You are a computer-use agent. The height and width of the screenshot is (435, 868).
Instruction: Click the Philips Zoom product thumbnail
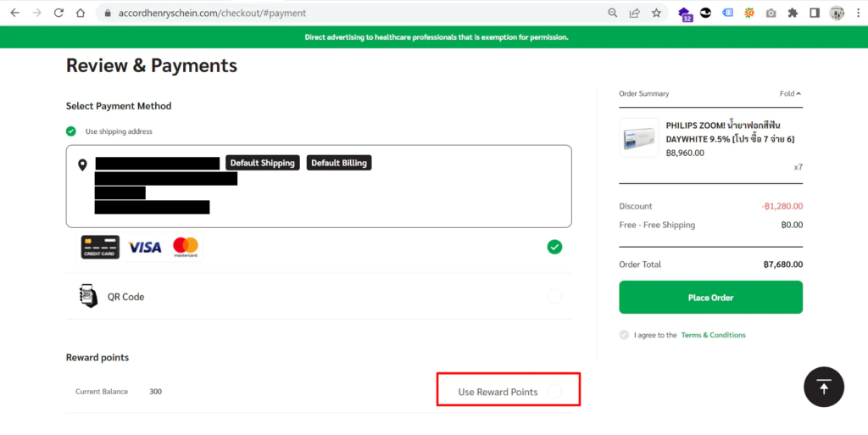[638, 138]
